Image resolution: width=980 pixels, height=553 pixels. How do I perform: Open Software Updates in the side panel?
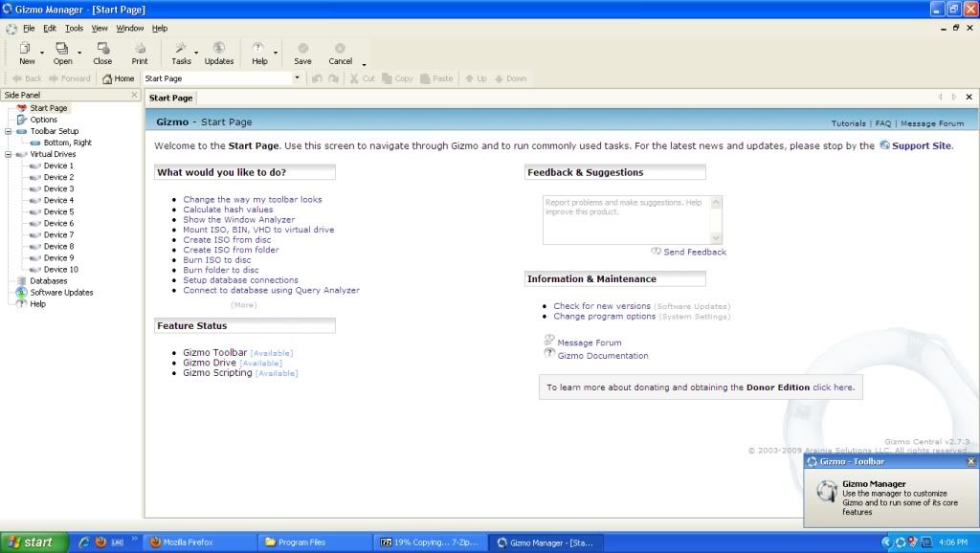pyautogui.click(x=61, y=293)
